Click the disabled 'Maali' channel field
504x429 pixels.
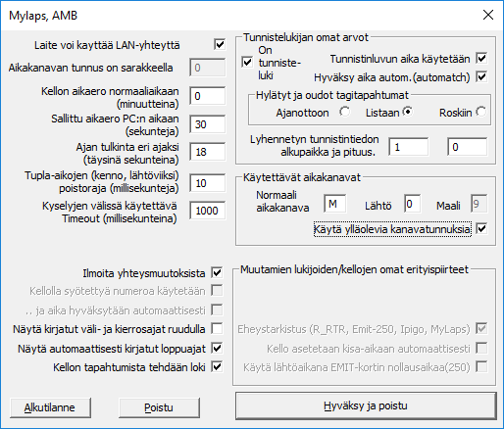point(479,204)
